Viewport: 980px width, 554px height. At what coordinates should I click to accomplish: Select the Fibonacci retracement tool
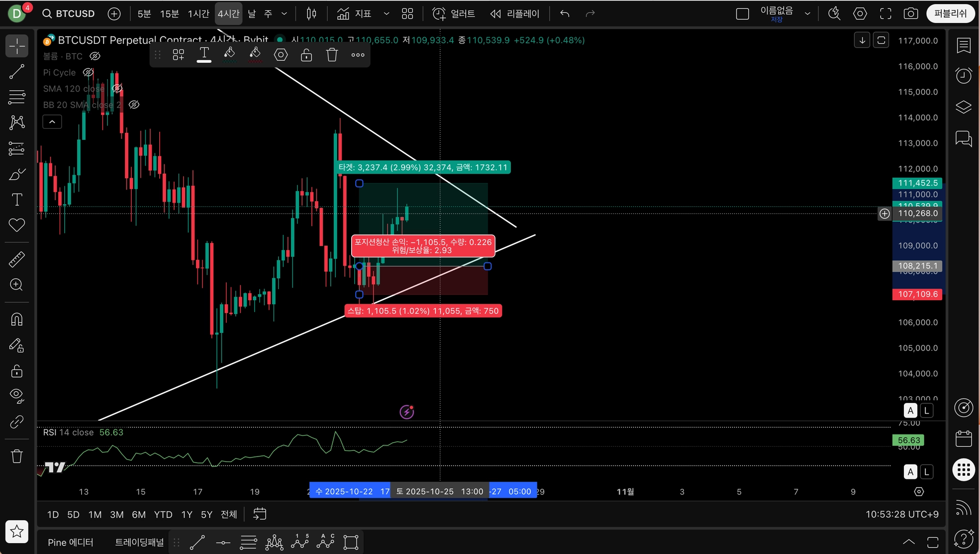17,97
